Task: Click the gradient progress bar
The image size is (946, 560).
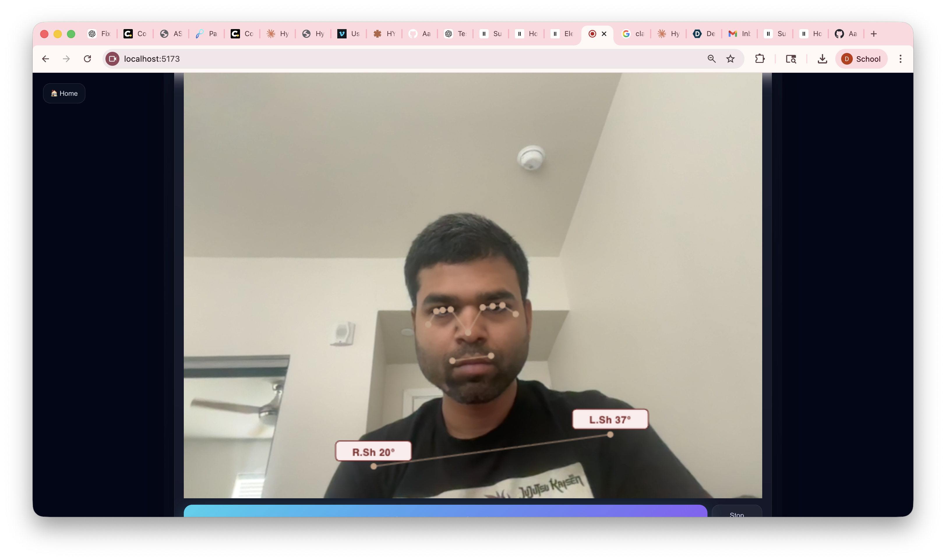Action: coord(445,511)
